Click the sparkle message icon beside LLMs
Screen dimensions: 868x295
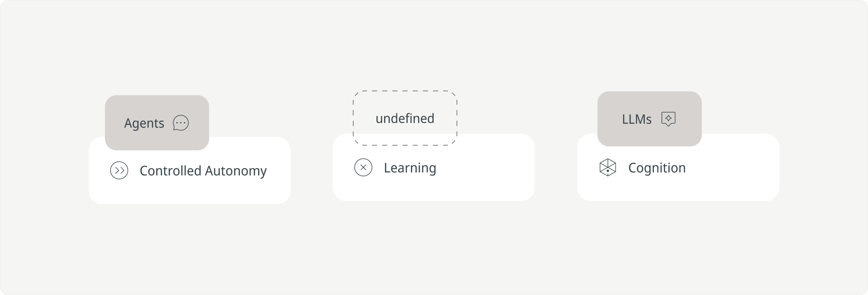pos(668,119)
